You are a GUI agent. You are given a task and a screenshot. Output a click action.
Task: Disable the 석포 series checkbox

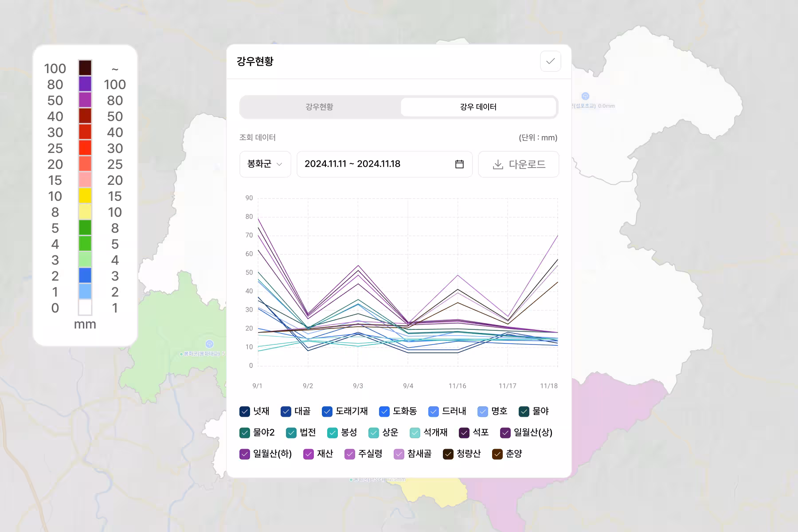(464, 433)
